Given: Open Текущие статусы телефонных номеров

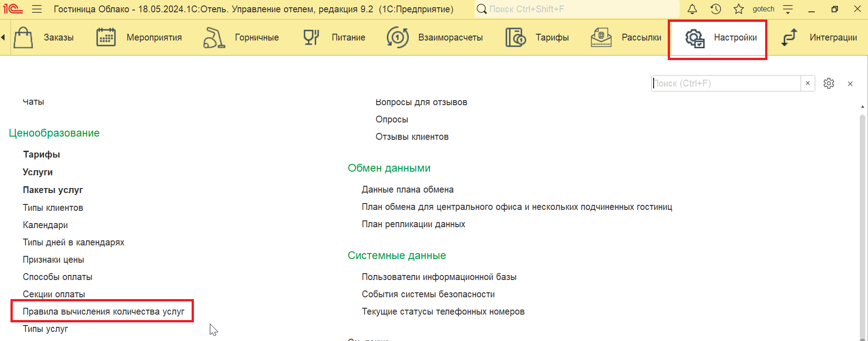Looking at the screenshot, I should tap(443, 311).
